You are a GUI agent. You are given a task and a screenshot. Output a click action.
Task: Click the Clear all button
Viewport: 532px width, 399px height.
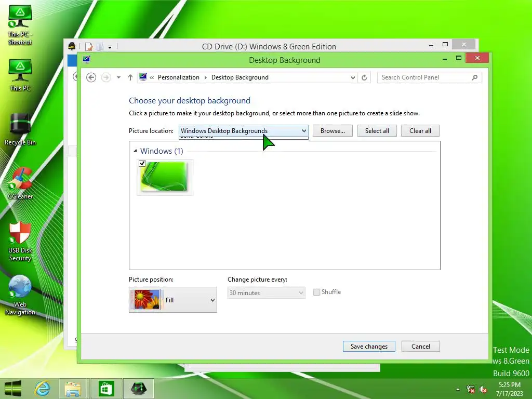coord(420,130)
